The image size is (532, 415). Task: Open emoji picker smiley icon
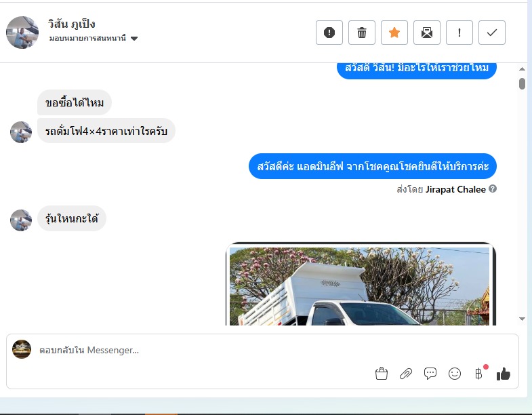[455, 374]
